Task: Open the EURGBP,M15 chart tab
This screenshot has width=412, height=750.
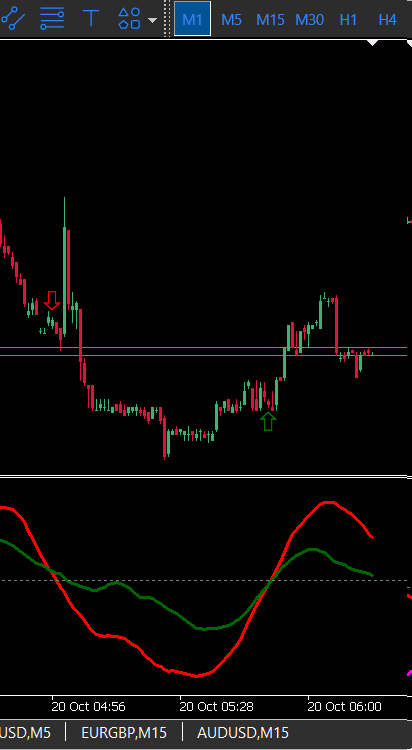Action: click(124, 732)
